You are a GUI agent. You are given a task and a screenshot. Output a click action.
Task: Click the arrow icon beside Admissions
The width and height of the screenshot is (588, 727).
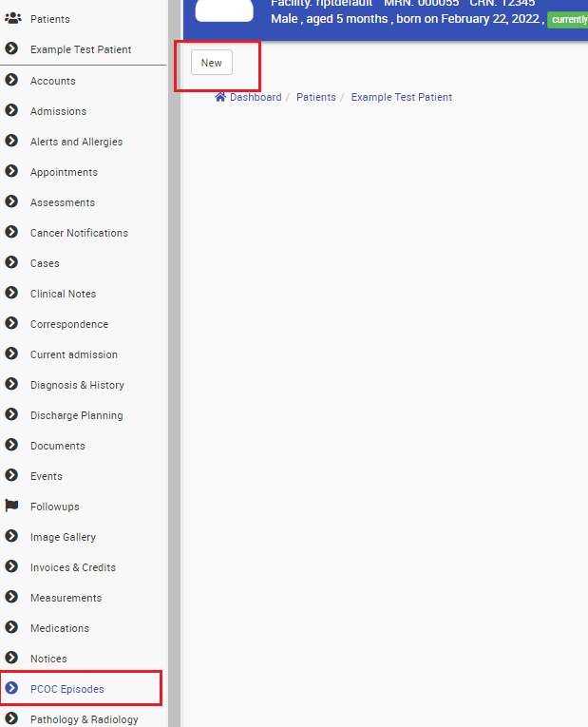pos(11,110)
